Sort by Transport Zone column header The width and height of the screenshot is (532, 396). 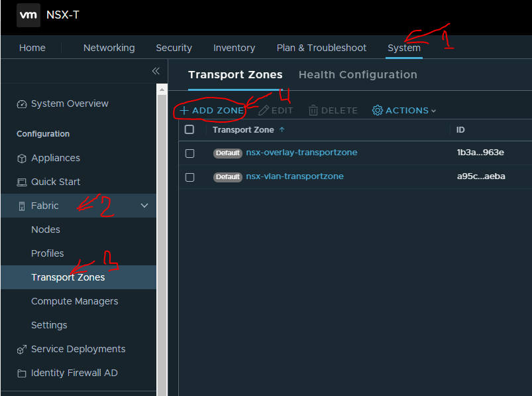click(x=243, y=130)
